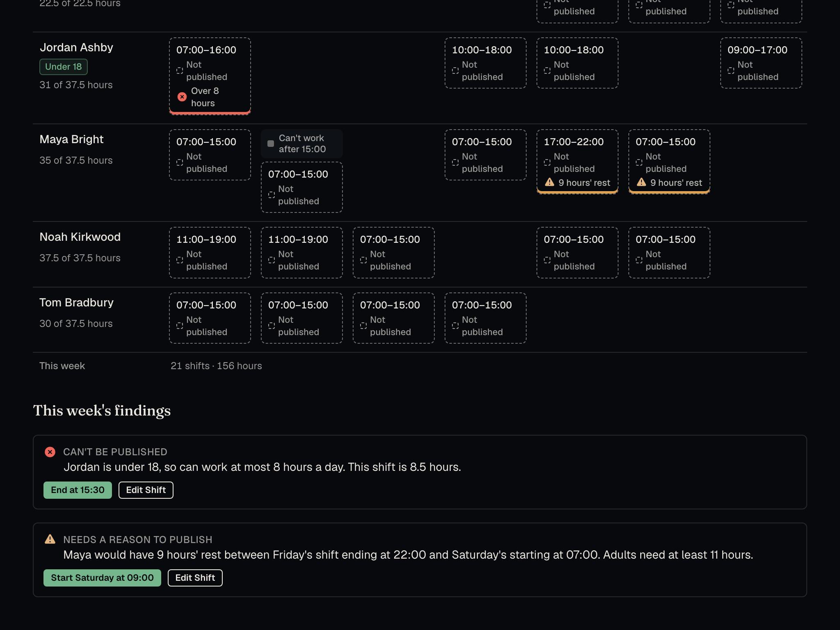Viewport: 840px width, 630px height.
Task: Click 9 hours' rest on Maya's 17:00–22:00 shift
Action: (x=584, y=183)
